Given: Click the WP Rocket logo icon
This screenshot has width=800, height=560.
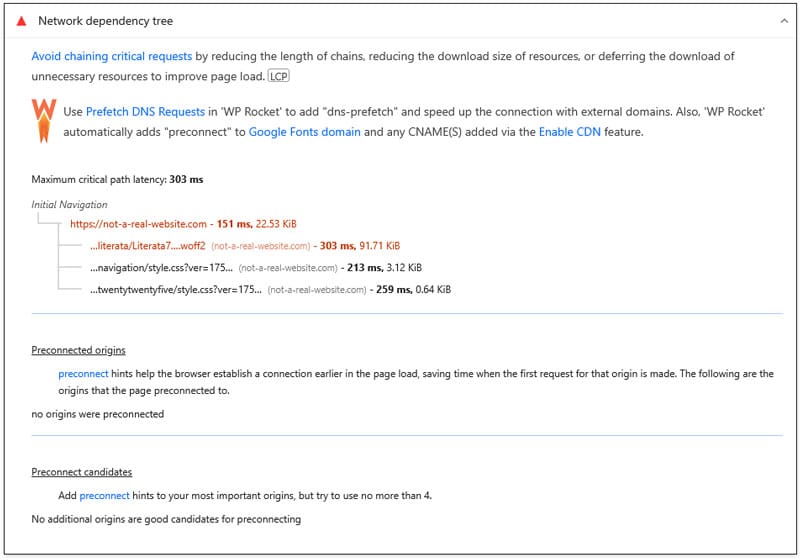Looking at the screenshot, I should [44, 121].
